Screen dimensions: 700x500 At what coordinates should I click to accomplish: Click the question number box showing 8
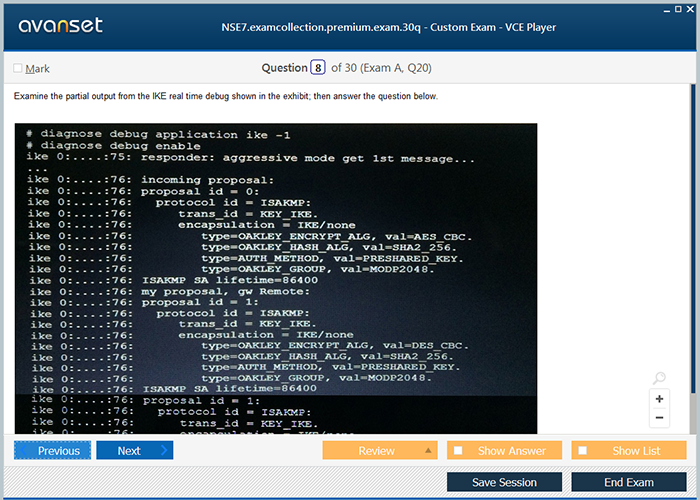point(318,68)
